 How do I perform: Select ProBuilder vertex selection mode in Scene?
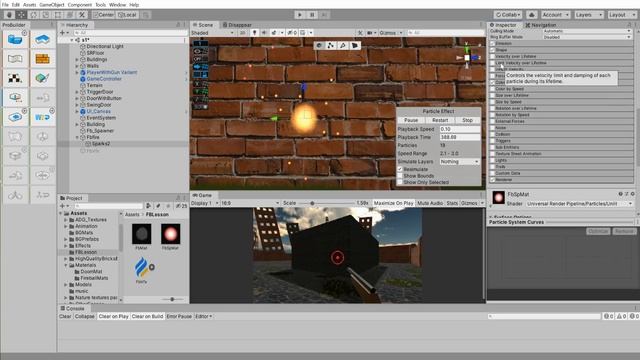point(331,45)
